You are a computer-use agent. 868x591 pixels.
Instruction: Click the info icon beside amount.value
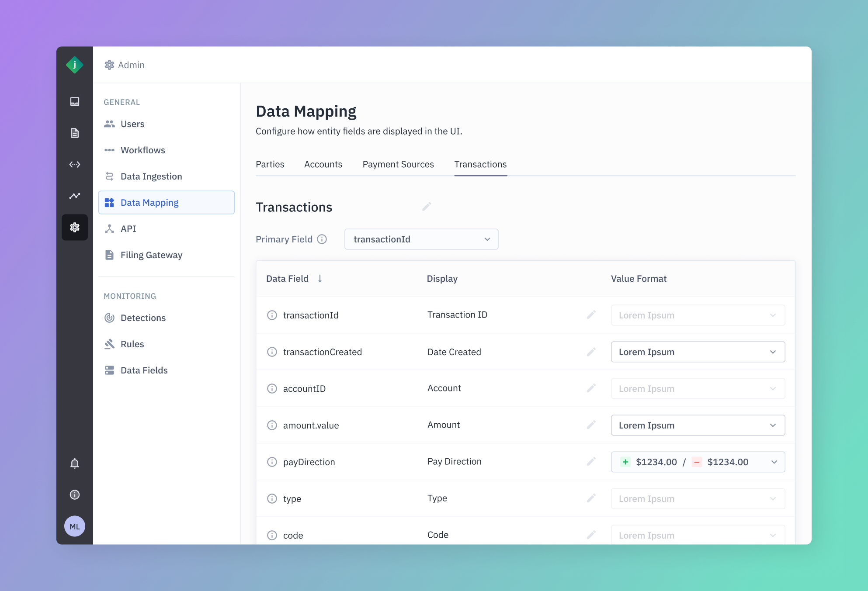272,425
